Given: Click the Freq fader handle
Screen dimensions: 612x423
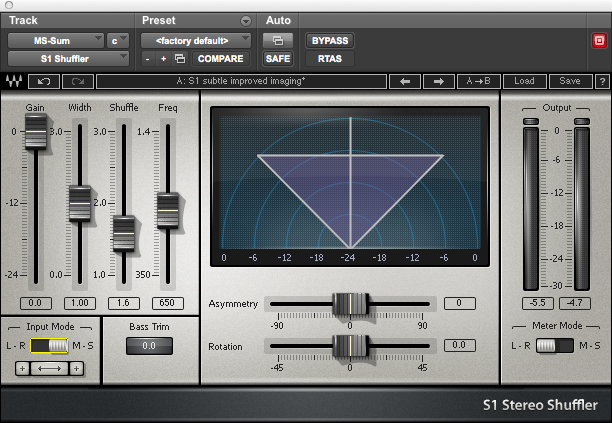Looking at the screenshot, I should pos(168,210).
